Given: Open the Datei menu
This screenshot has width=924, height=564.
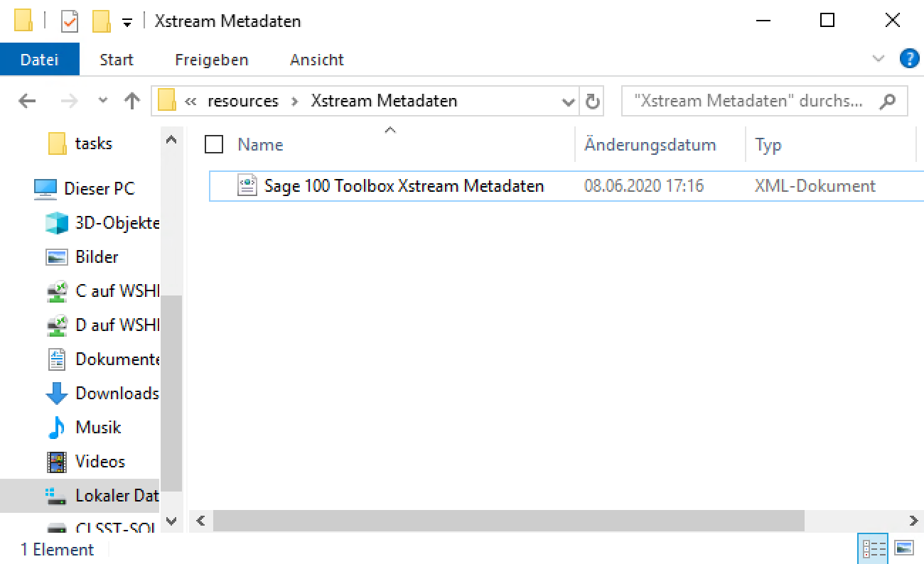Looking at the screenshot, I should tap(39, 60).
